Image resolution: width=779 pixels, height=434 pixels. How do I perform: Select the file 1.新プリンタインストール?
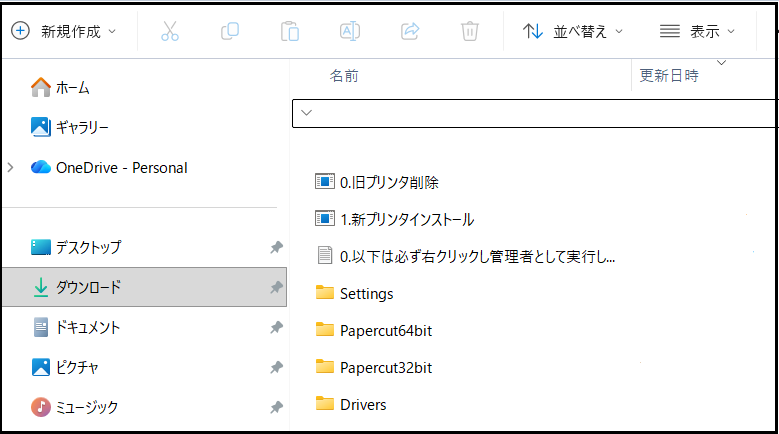[407, 219]
